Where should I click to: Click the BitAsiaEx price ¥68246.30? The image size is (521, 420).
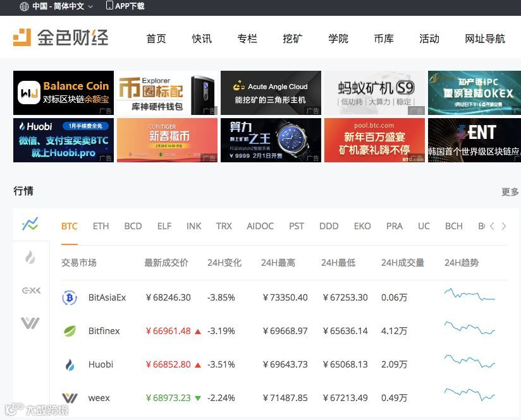coord(168,297)
